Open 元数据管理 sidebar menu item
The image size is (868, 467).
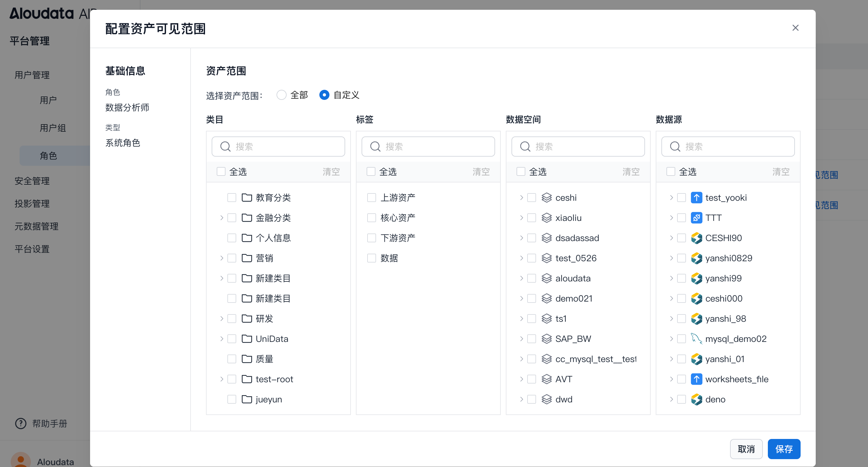pos(37,226)
